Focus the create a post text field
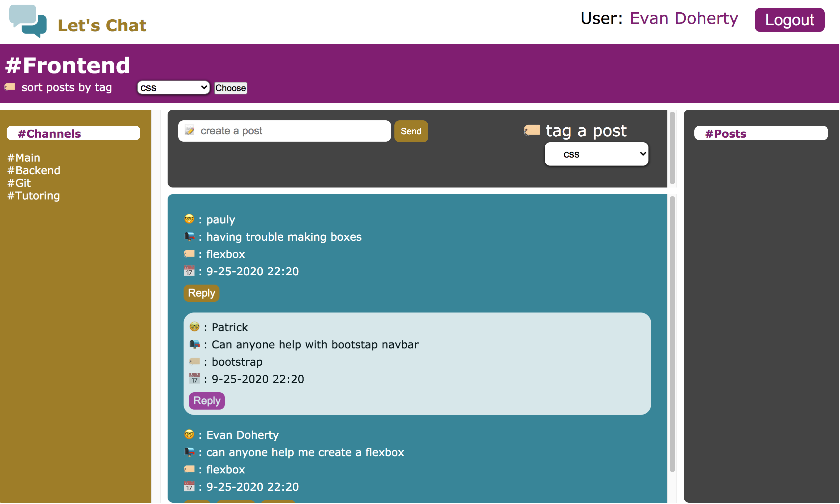This screenshot has width=840, height=504. (x=292, y=131)
